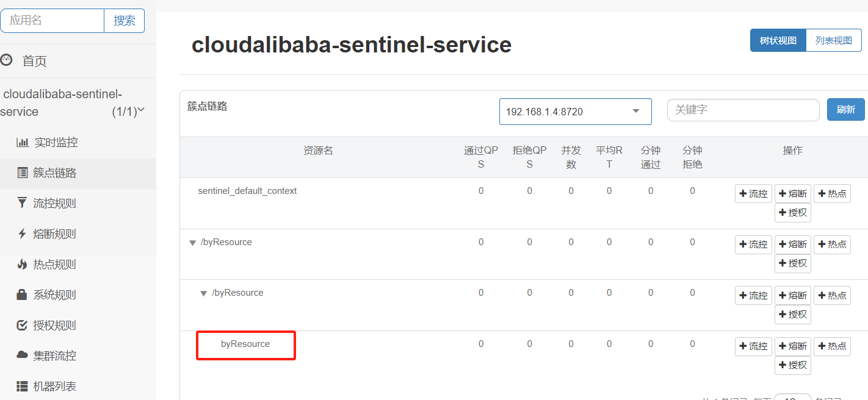This screenshot has height=400, width=868.
Task: Click the 操作 column header
Action: 792,151
